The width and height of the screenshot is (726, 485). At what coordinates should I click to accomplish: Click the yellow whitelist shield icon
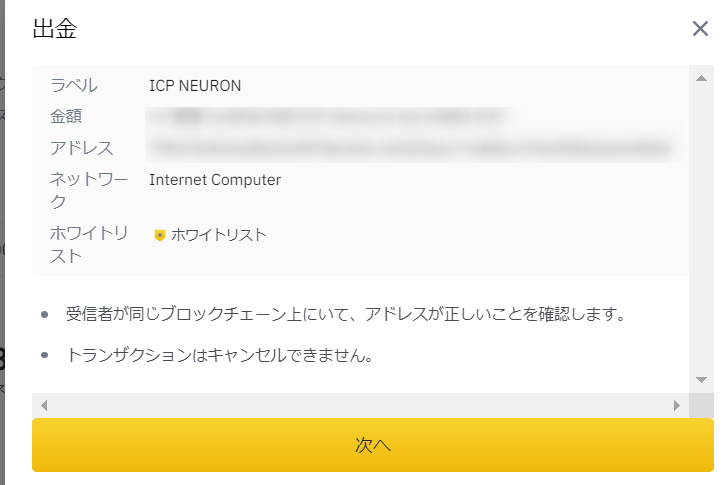(160, 235)
